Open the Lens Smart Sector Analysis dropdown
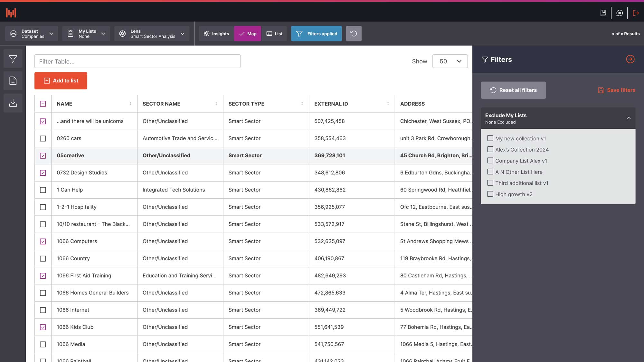This screenshot has height=362, width=644. [152, 33]
